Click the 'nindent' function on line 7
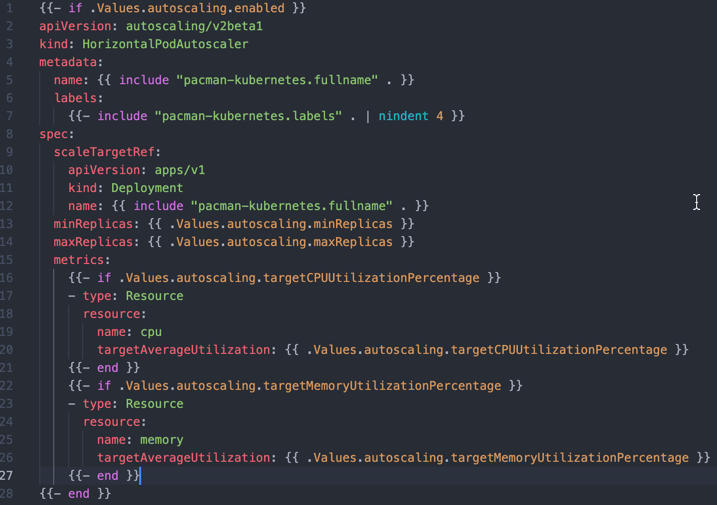 tap(403, 116)
